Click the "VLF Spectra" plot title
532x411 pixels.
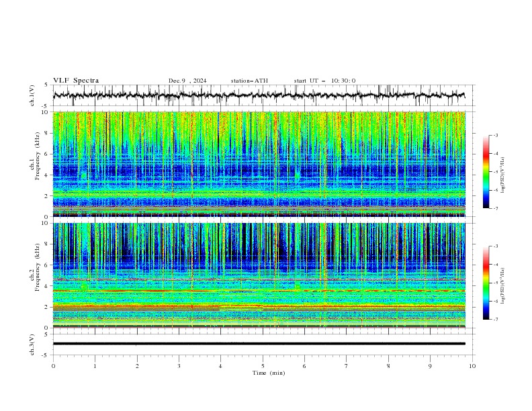76,81
